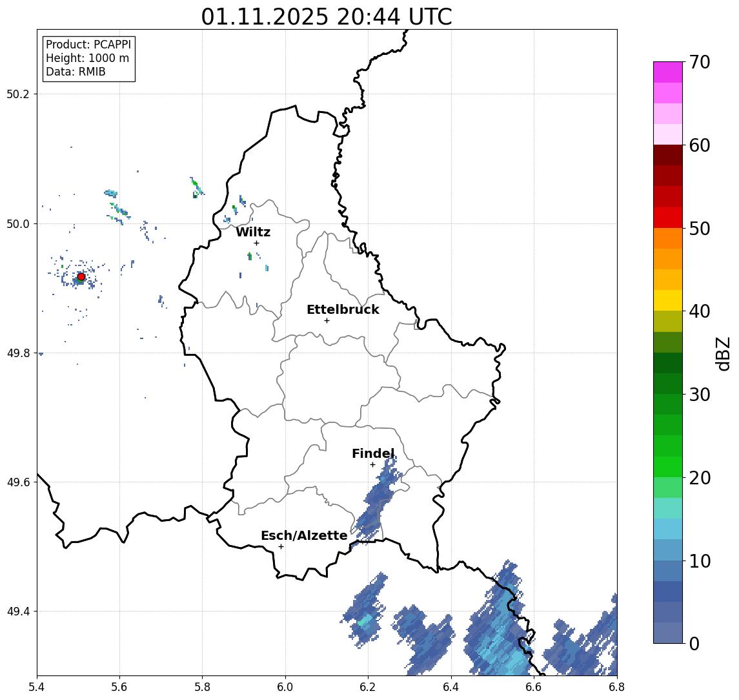The height and width of the screenshot is (700, 739).
Task: Click the orange colorbar segment below 50
Action: (668, 238)
